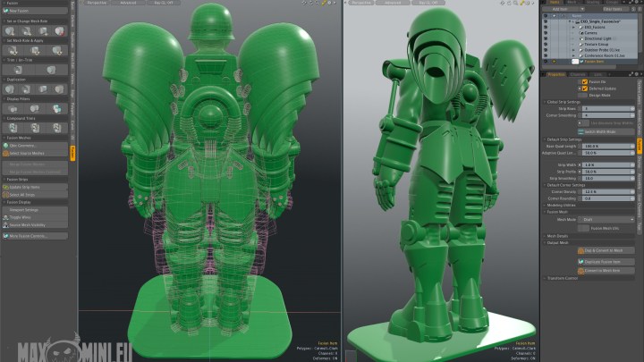Click the first Compound Trims icon

coord(13,128)
